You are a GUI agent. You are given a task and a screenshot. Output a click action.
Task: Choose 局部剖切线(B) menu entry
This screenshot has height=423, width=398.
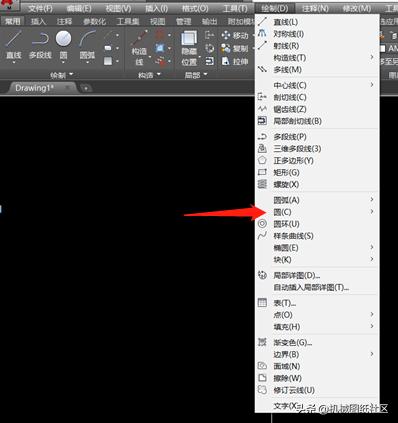pos(317,121)
